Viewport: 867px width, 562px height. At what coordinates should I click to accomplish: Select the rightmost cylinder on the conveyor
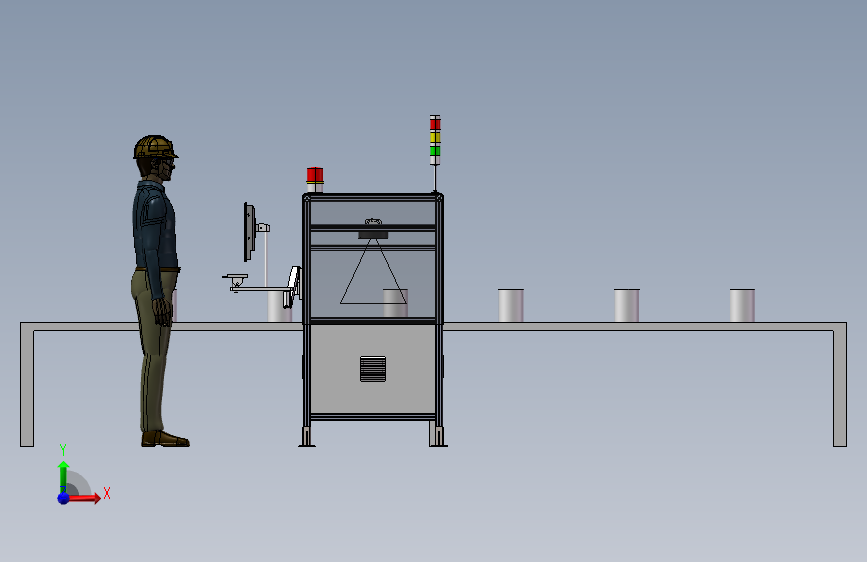pyautogui.click(x=742, y=305)
